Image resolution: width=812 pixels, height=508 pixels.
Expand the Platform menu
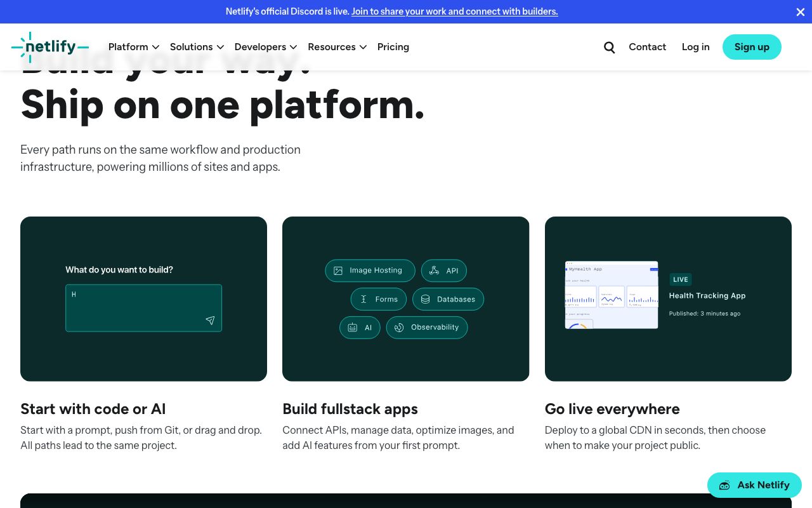click(134, 47)
